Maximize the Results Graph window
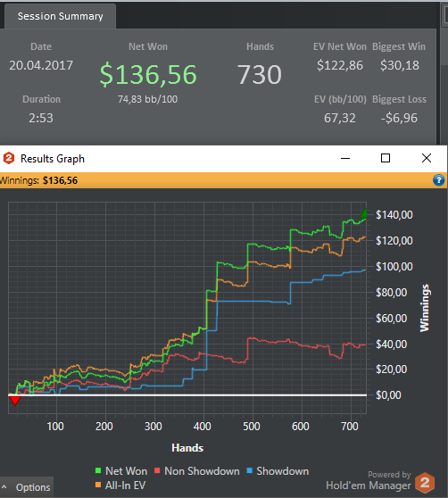Screen dimensions: 448x498 pos(386,158)
